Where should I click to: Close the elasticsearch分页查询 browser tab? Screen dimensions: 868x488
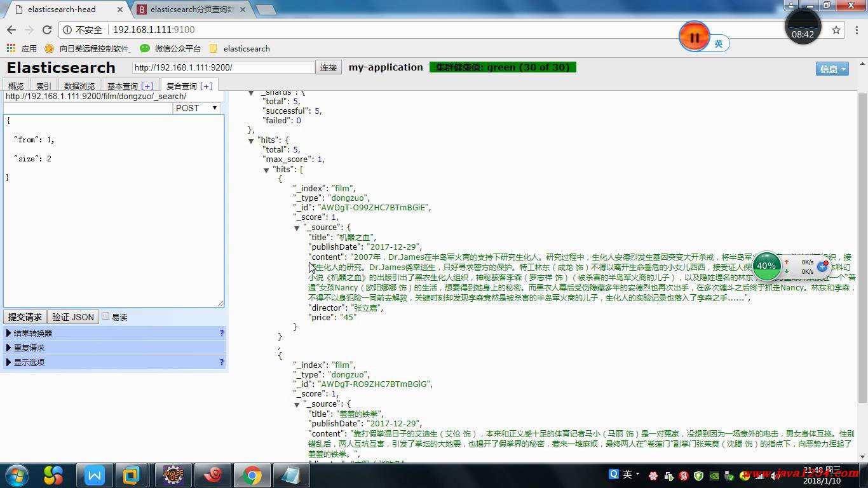pyautogui.click(x=243, y=10)
